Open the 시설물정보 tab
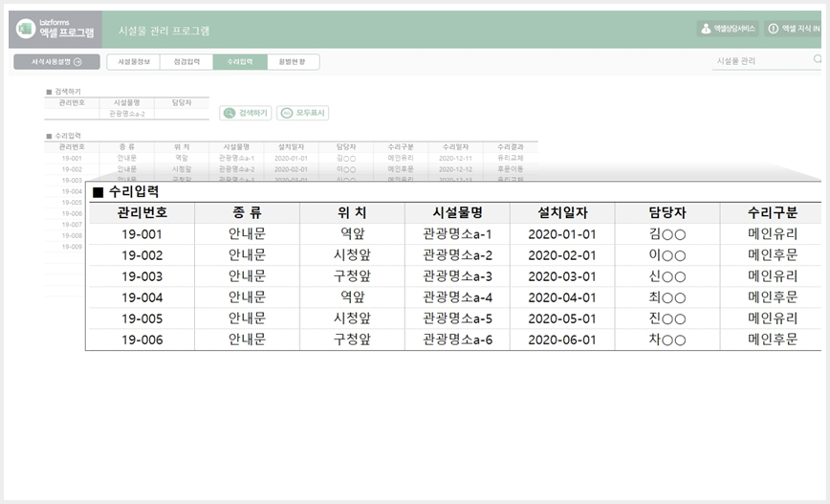 pos(134,62)
